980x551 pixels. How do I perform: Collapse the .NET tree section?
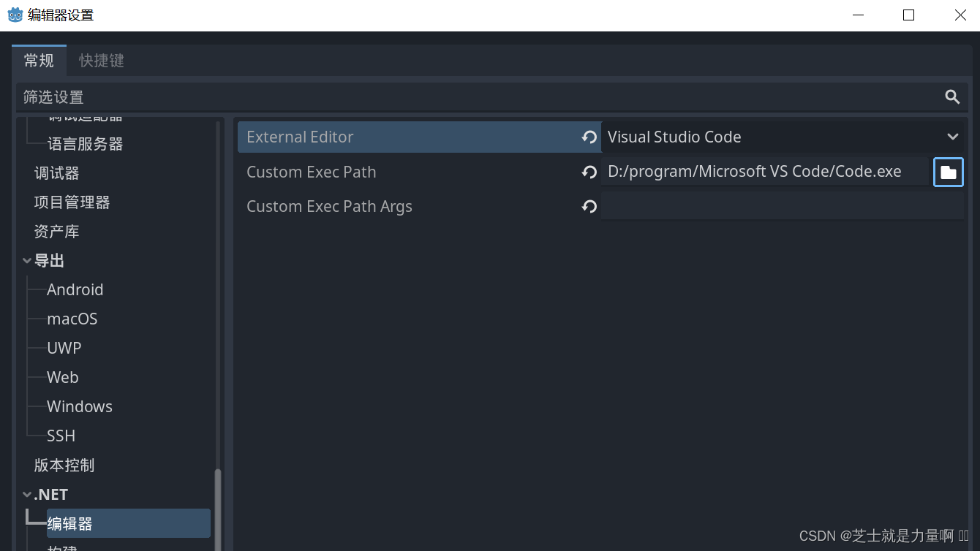pos(27,495)
